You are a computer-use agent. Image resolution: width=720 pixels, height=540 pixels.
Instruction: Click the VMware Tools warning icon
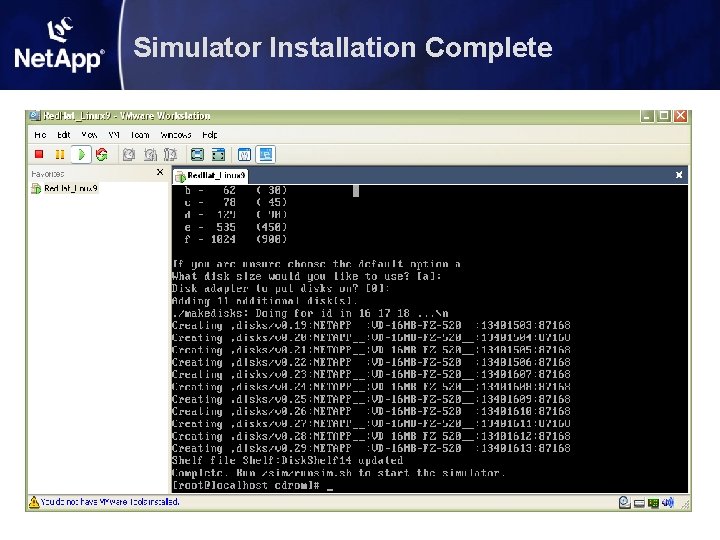tap(34, 502)
